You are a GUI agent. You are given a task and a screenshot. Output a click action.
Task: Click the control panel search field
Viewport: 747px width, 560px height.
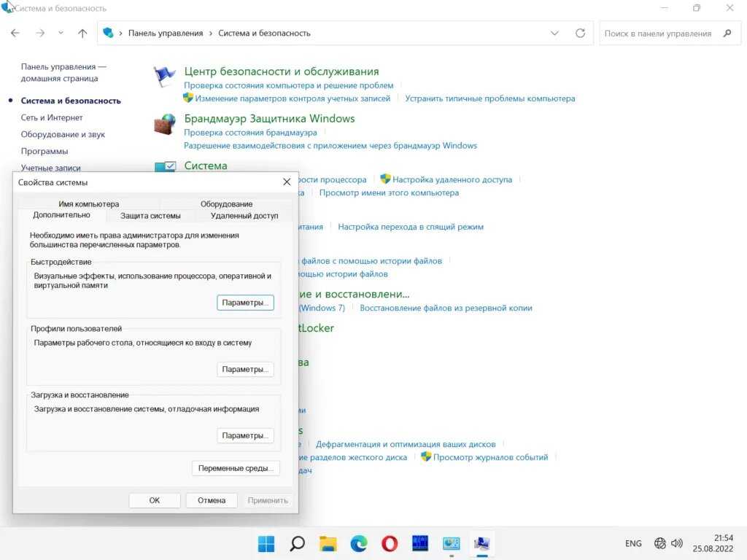pos(657,33)
